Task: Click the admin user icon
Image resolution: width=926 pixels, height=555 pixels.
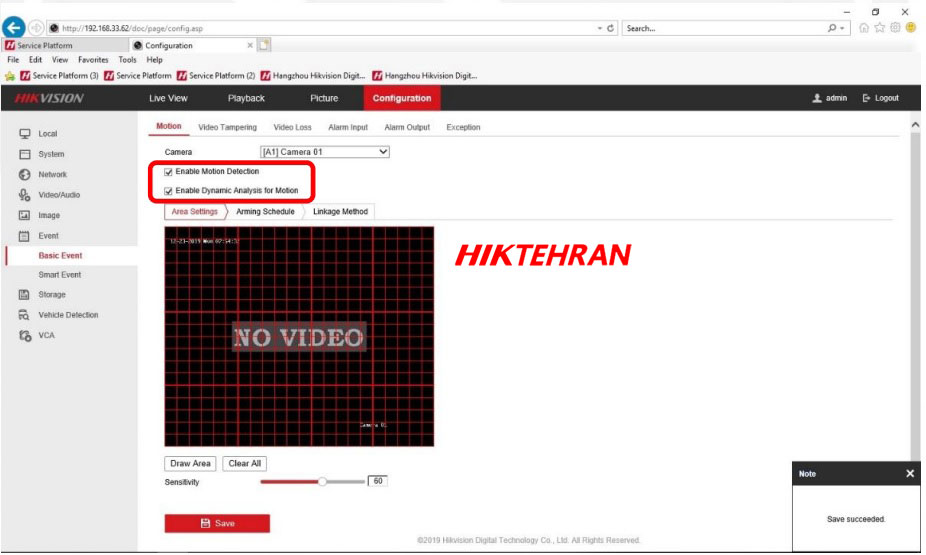Action: [x=817, y=98]
